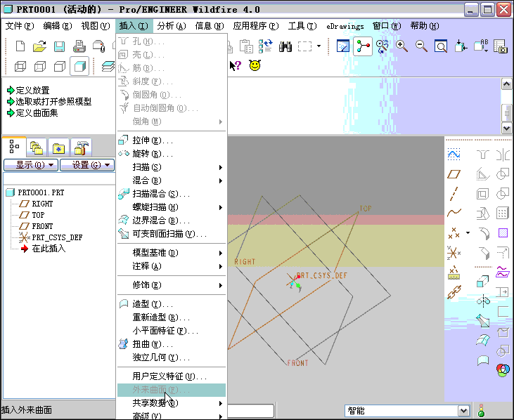514x420 pixels.
Task: Expand the 模型基准(D) submenu
Action: (171, 253)
